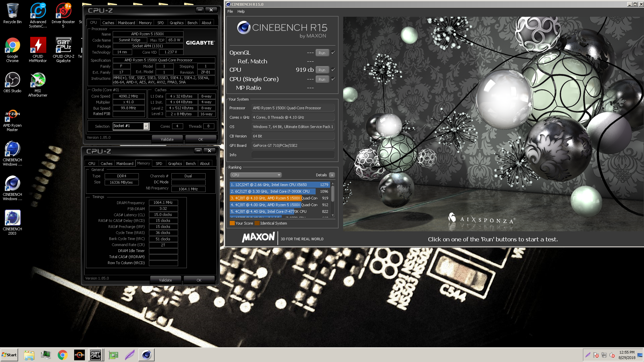Screen dimensions: 644x362
Task: Switch to SPD tab in bottom CPU-Z
Action: pos(159,164)
